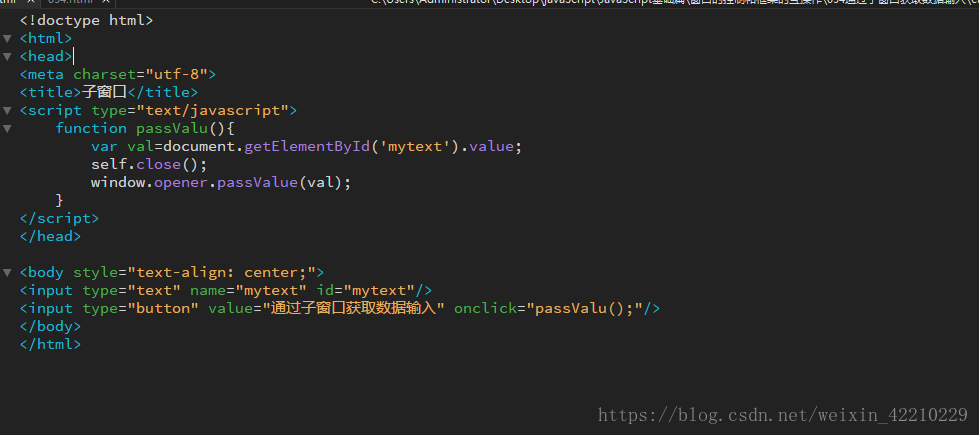Click the </script> closing tag
Viewport: 979px width, 435px height.
tap(59, 218)
